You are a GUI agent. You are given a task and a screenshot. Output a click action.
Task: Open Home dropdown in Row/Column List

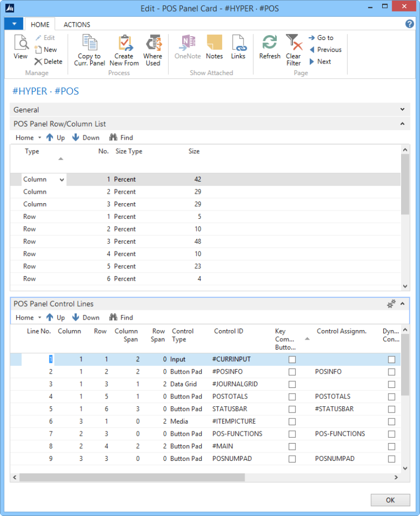click(x=28, y=138)
